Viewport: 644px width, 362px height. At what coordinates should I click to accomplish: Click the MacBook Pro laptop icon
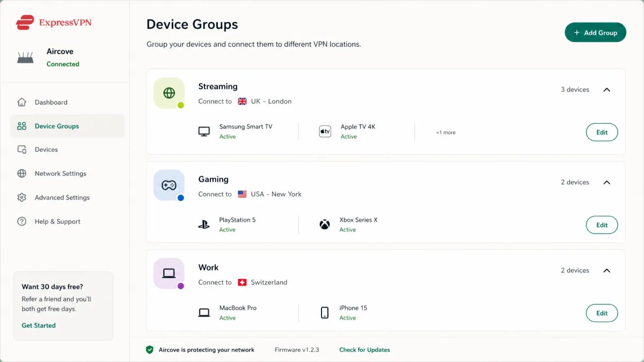click(204, 313)
